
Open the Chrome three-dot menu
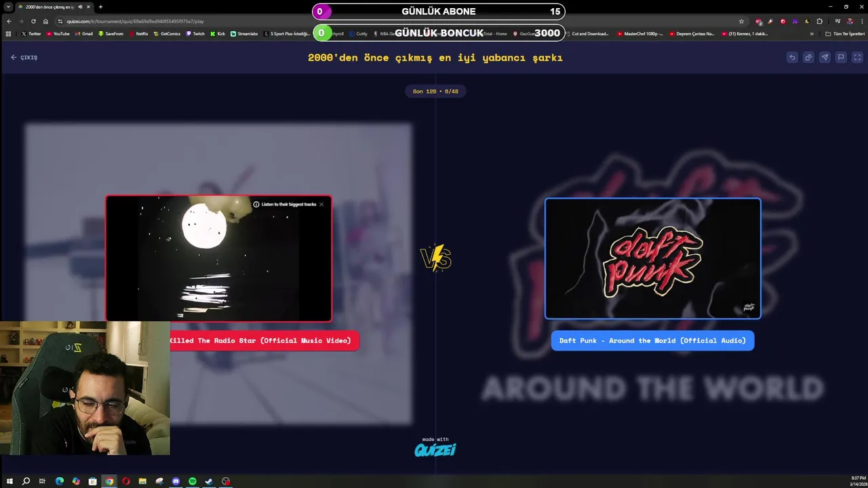coord(861,21)
